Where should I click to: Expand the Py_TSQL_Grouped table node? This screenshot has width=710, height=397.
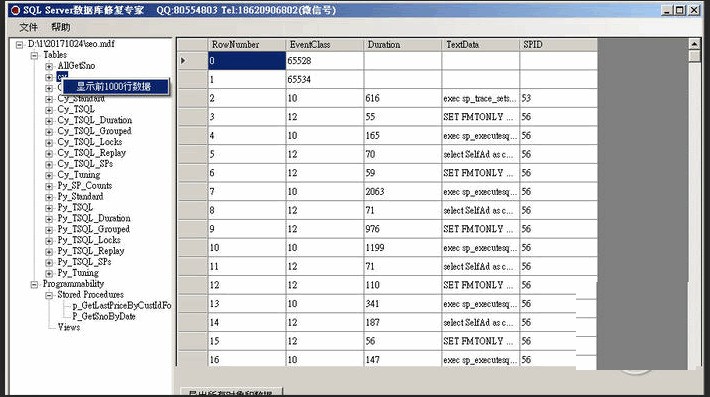point(49,230)
